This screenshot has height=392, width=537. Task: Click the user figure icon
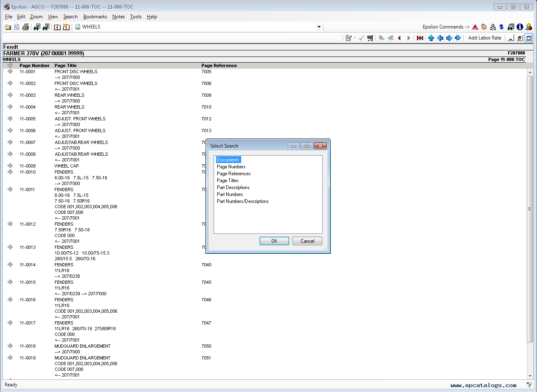click(x=529, y=27)
